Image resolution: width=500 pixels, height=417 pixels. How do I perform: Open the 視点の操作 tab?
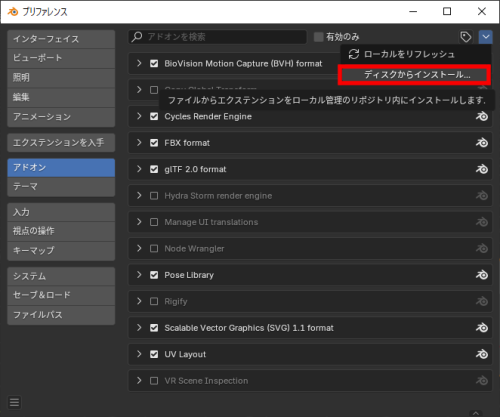[61, 231]
